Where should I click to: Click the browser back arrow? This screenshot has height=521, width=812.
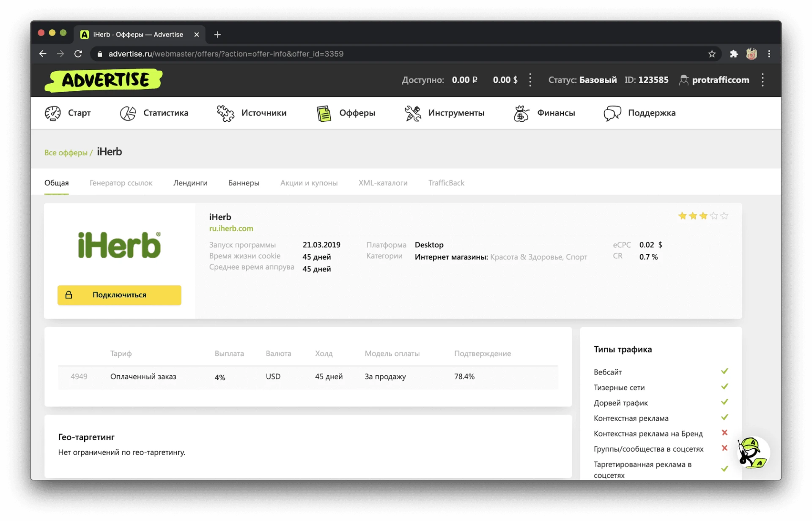43,54
